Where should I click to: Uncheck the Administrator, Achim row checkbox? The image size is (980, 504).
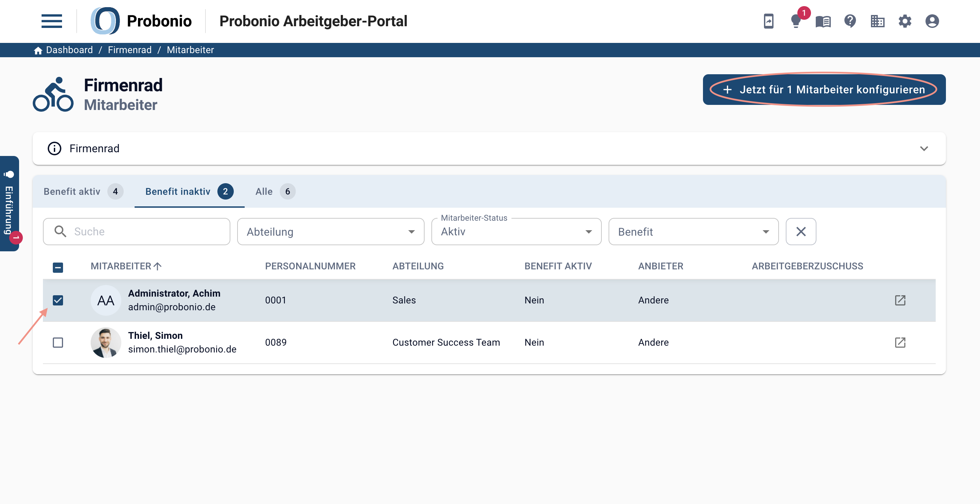[x=58, y=300]
